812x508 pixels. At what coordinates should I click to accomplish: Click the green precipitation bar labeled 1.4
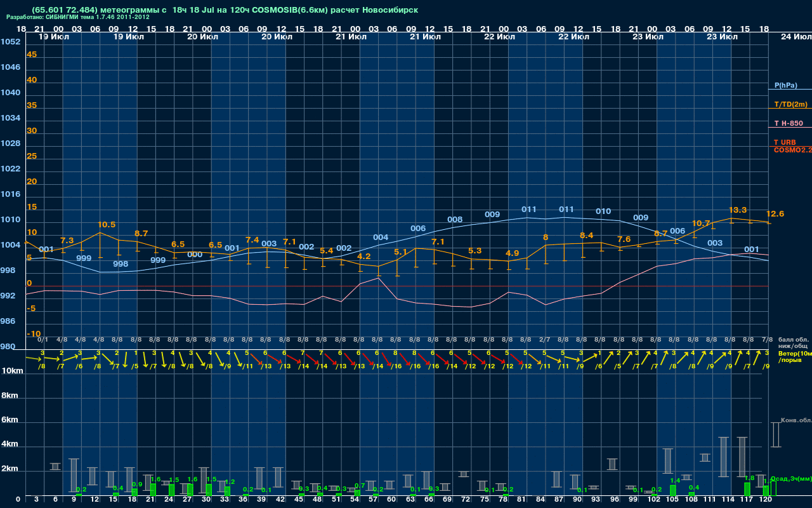673,490
